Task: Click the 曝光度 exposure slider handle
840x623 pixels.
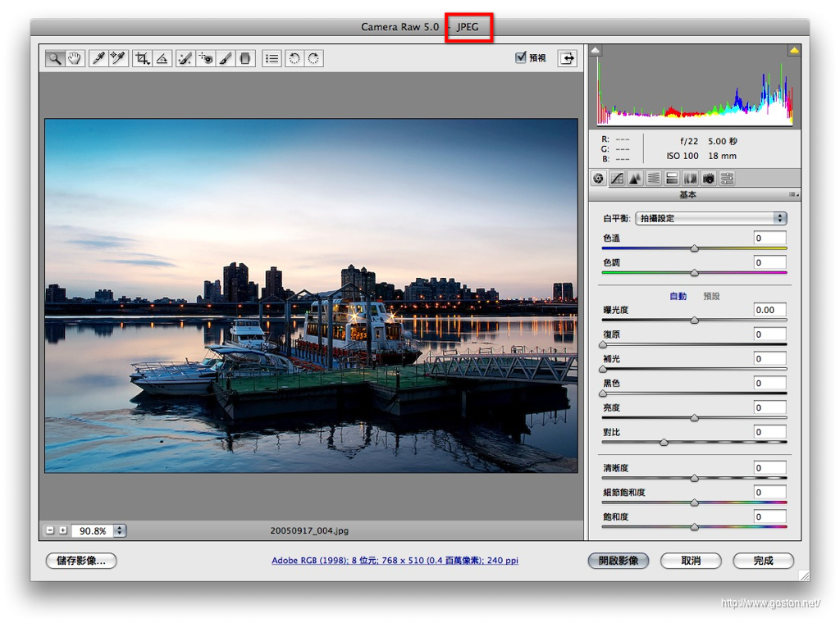Action: pos(695,321)
